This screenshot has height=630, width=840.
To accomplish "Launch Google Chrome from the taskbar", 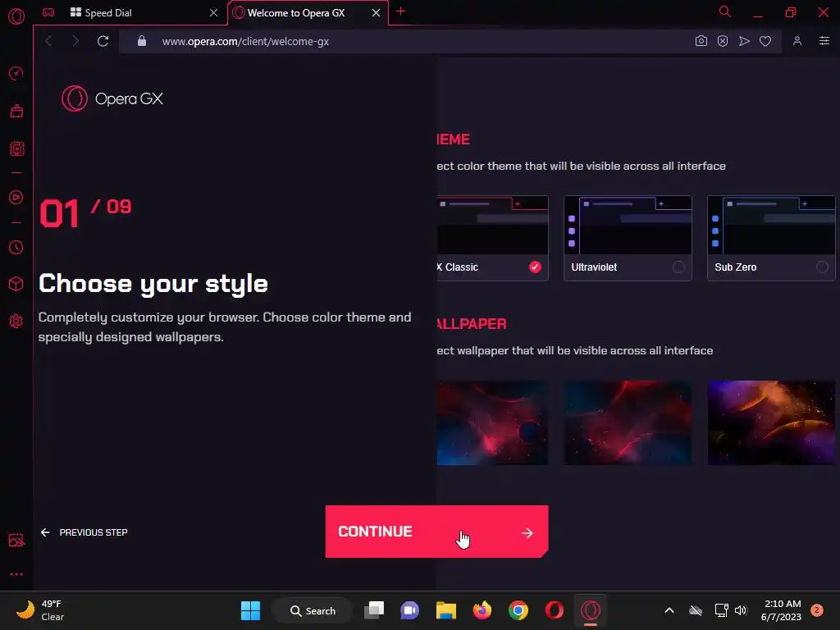I will tap(518, 610).
